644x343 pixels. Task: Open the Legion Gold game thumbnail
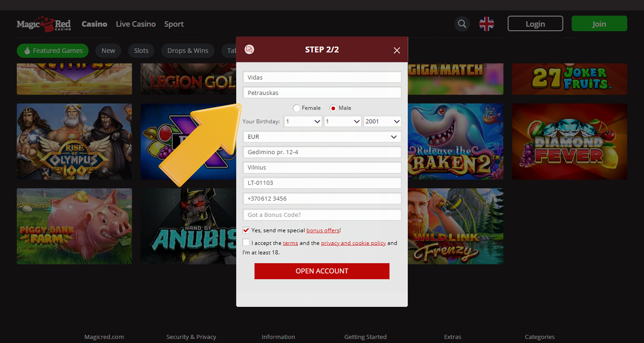[188, 79]
